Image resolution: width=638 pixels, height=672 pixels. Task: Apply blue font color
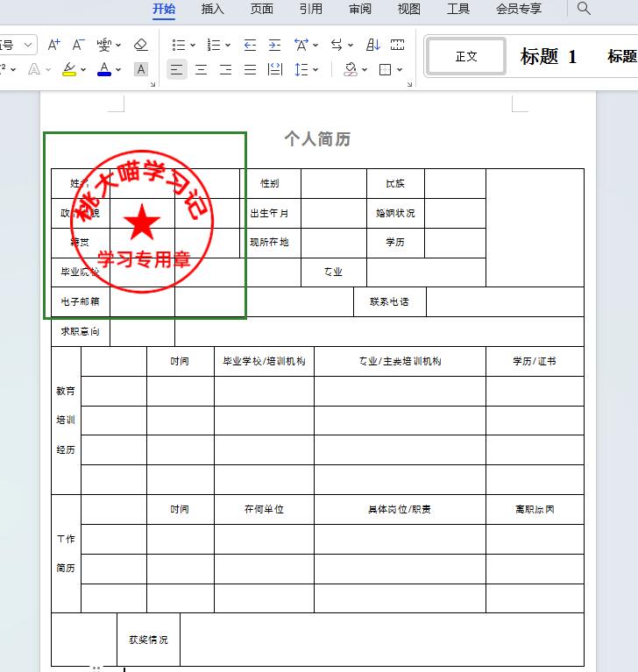point(104,69)
